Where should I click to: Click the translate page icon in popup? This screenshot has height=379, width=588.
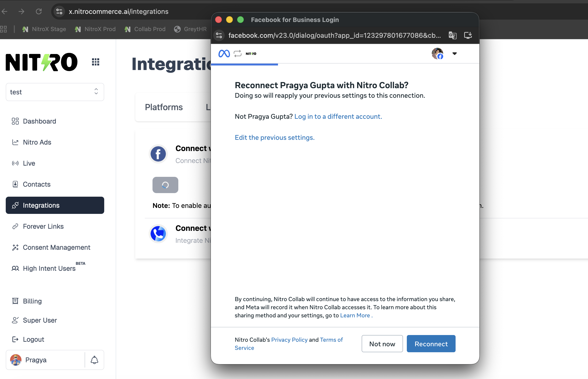tap(452, 35)
